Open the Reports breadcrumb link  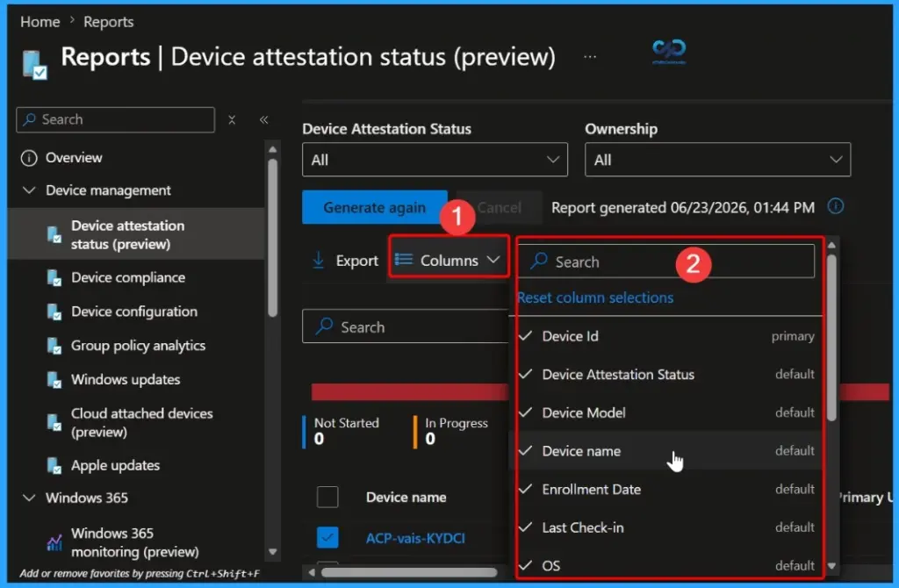[x=108, y=22]
